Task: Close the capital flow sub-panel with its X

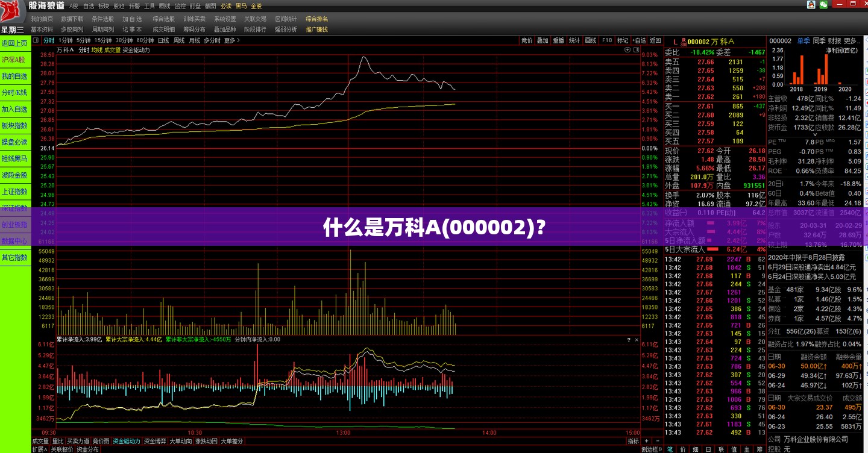Action: [x=637, y=340]
